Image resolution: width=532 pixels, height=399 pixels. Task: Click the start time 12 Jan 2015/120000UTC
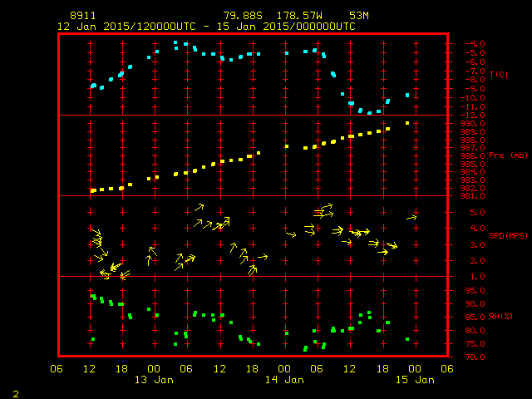(x=126, y=27)
